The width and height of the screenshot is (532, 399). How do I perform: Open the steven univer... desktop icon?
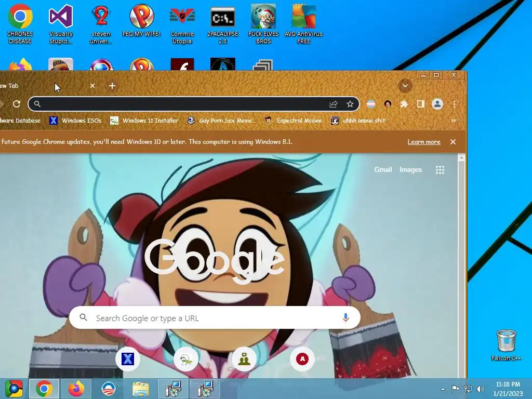[x=101, y=24]
